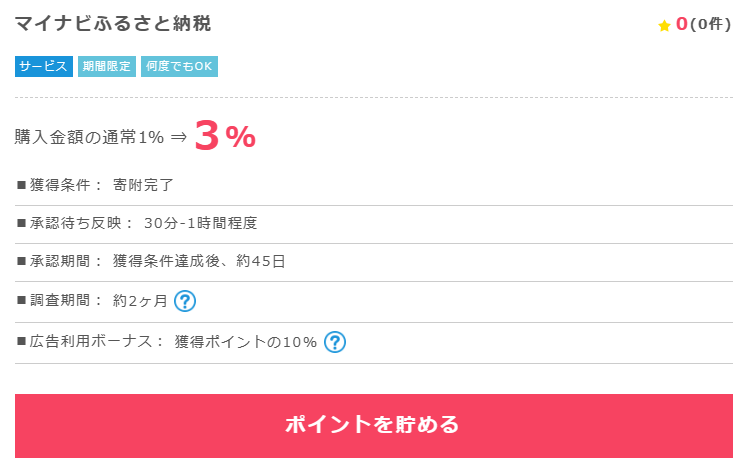This screenshot has height=472, width=741.
Task: Click the 約2ヶ月 survey period value
Action: [x=140, y=300]
